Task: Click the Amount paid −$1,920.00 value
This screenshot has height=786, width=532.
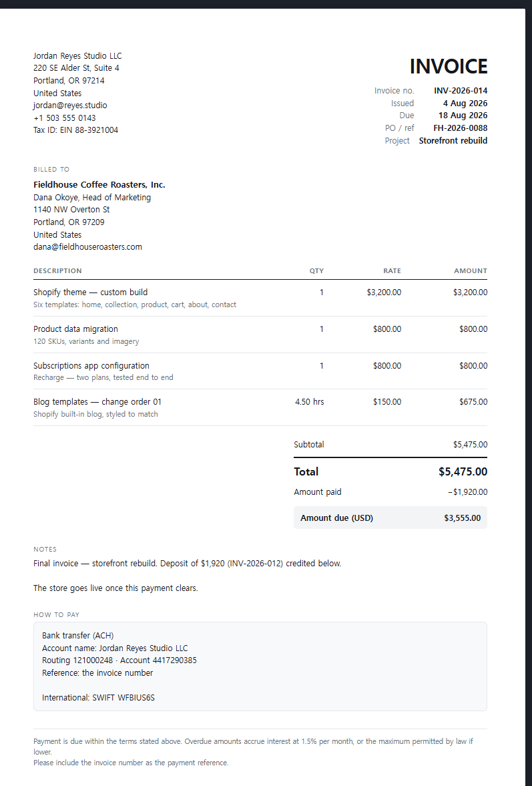Action: (x=467, y=492)
